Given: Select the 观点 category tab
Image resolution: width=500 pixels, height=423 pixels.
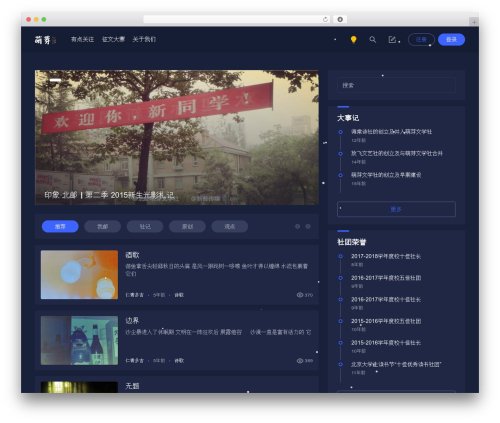Looking at the screenshot, I should (x=230, y=226).
